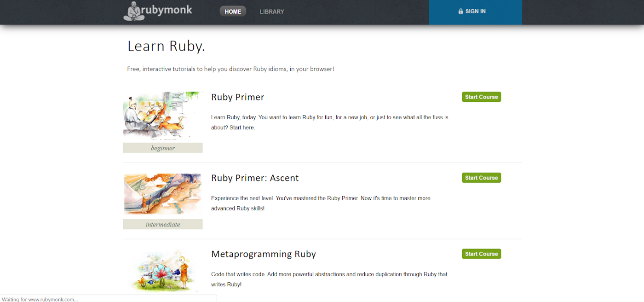This screenshot has width=644, height=302.
Task: Start the Ruby Primer course
Action: pos(481,97)
